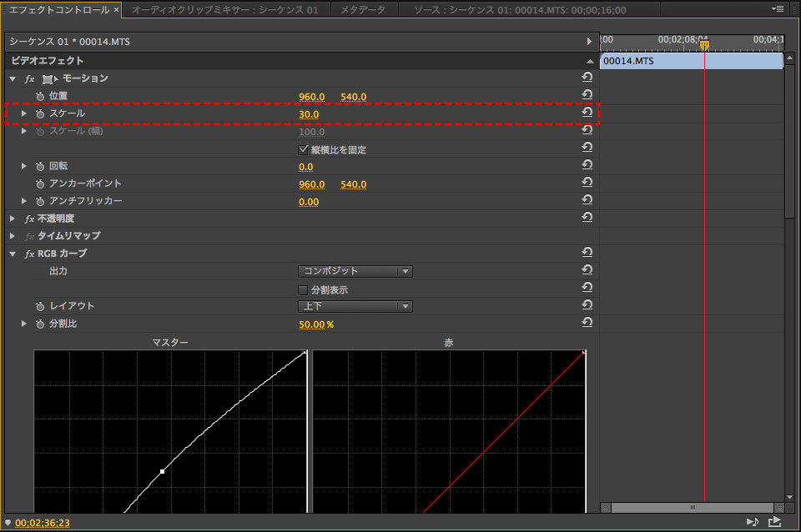Reset the レイアウト parameter
This screenshot has height=532, width=801.
pyautogui.click(x=587, y=305)
